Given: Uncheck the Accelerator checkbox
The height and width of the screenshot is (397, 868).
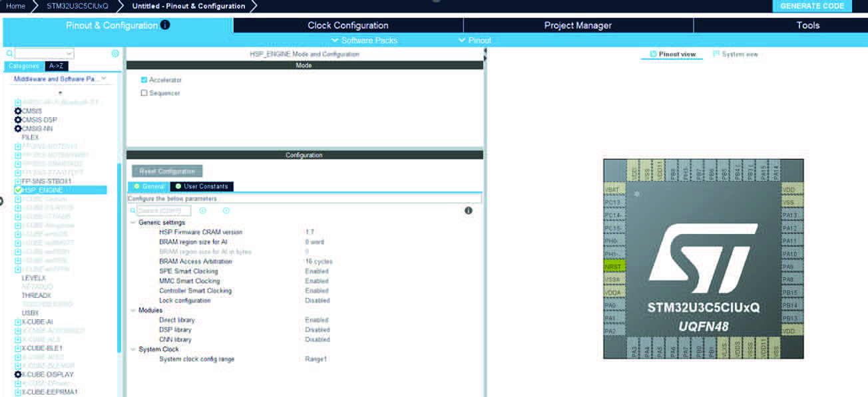Looking at the screenshot, I should pyautogui.click(x=144, y=80).
